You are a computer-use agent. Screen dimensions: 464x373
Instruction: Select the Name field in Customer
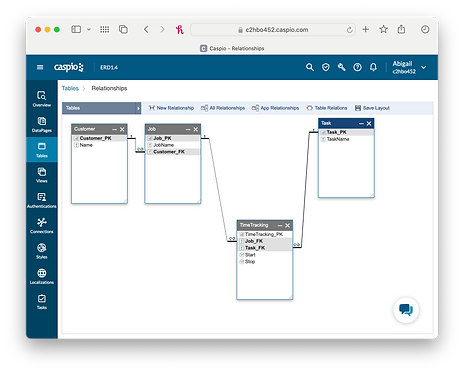pos(99,145)
